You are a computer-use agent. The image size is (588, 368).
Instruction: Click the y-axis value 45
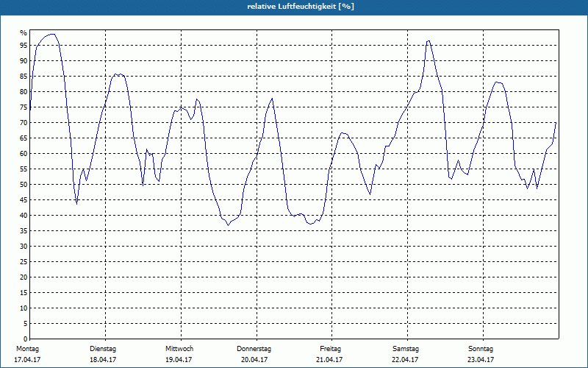[24, 199]
